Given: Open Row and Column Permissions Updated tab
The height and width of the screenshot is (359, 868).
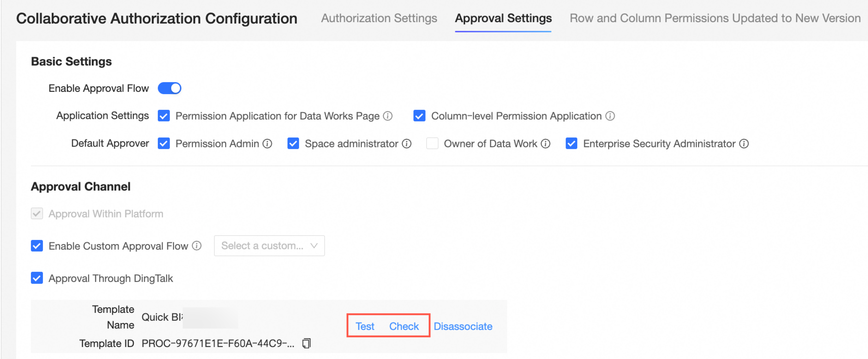Looking at the screenshot, I should [715, 18].
